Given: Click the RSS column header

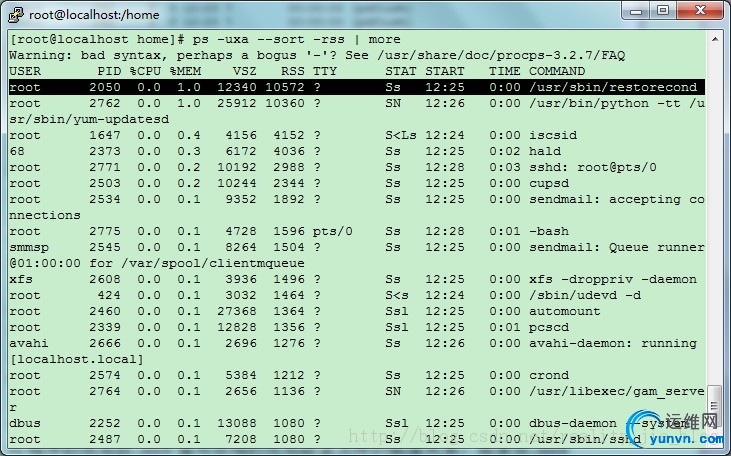Looking at the screenshot, I should point(292,71).
